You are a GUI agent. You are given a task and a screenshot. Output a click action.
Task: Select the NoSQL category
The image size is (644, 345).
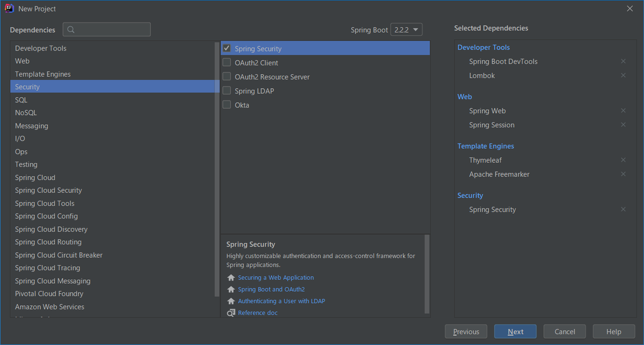click(x=112, y=113)
